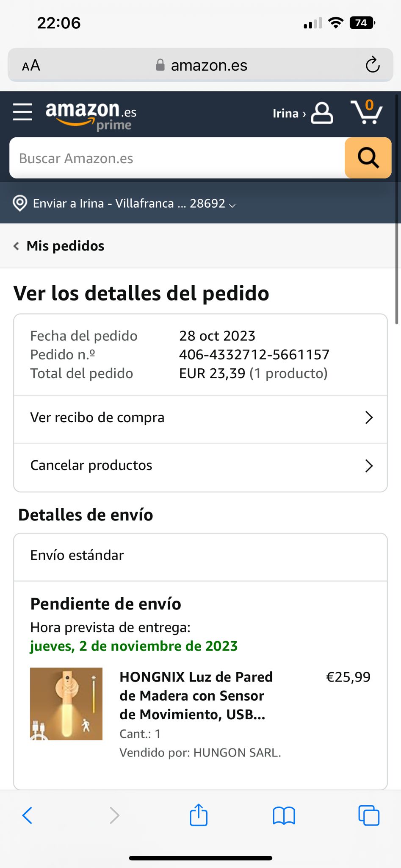Viewport: 401px width, 868px height.
Task: Open the shopping cart icon
Action: (367, 112)
